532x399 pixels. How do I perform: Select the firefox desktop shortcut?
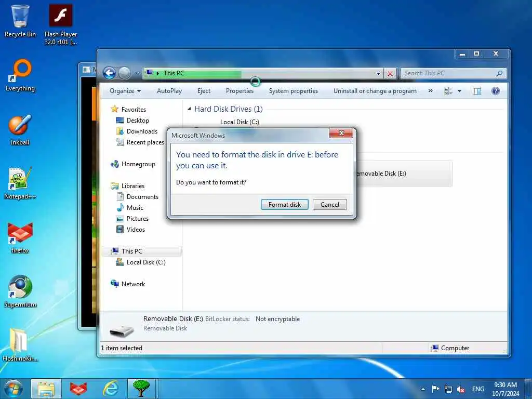20,238
